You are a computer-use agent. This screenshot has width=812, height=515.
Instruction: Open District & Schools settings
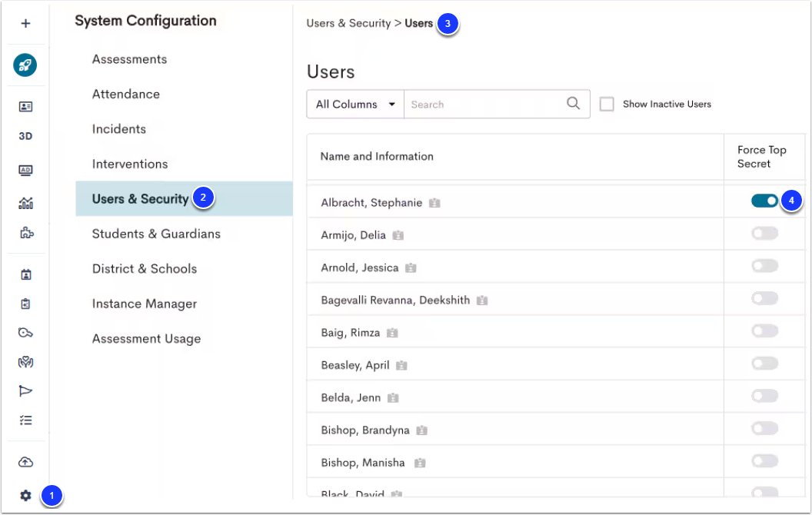pyautogui.click(x=145, y=268)
